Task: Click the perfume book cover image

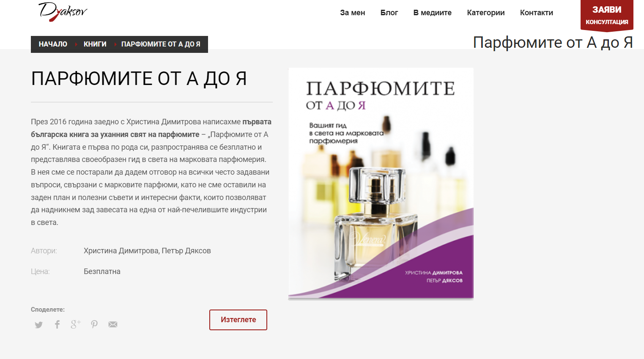Action: tap(381, 184)
